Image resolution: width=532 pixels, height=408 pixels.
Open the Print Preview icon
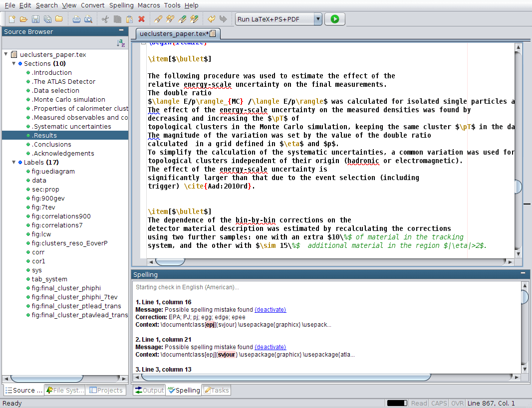[x=89, y=19]
